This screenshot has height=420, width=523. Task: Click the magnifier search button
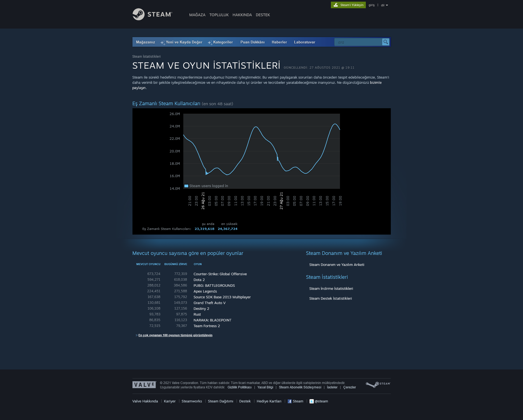pyautogui.click(x=386, y=42)
